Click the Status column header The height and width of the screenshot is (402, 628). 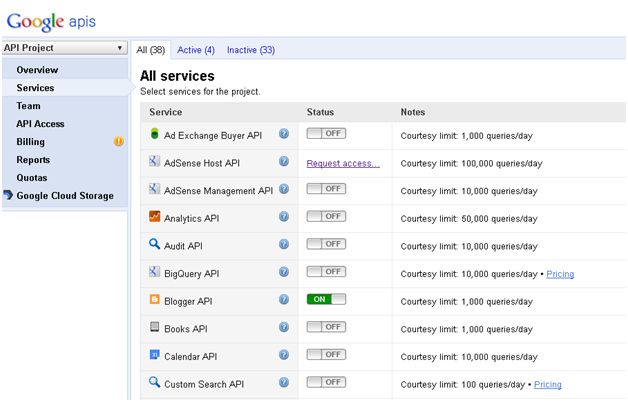click(320, 112)
